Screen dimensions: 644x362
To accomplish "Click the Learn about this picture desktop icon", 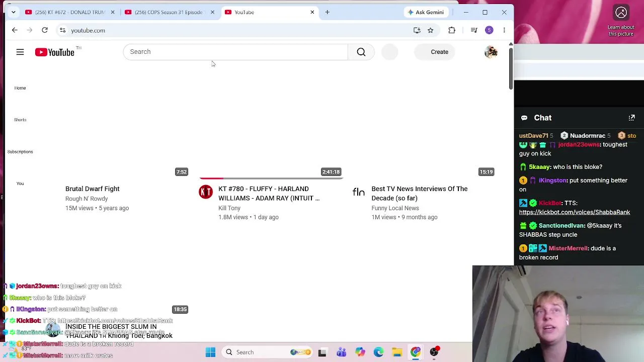I will click(x=621, y=20).
